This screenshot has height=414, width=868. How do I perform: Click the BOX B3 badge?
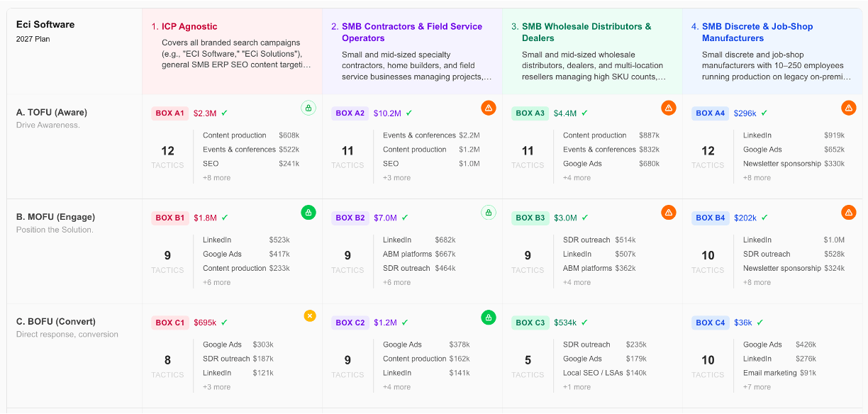530,218
